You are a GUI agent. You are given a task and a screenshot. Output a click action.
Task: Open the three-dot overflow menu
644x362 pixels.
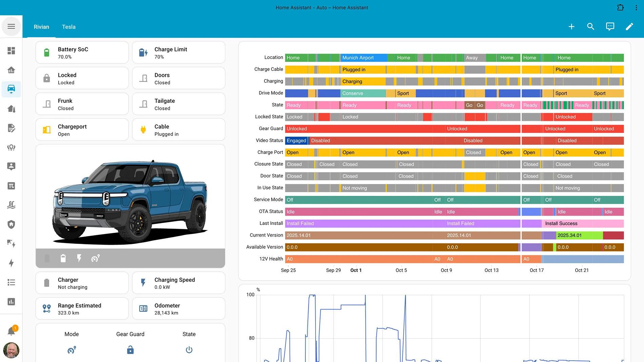636,7
